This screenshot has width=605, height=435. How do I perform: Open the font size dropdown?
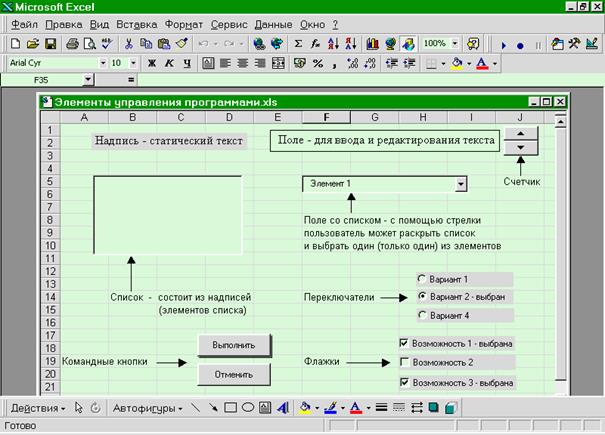[x=132, y=63]
